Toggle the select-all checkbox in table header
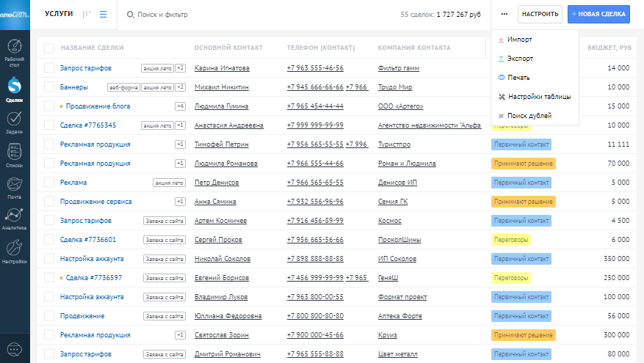This screenshot has height=363, width=644. 49,48
